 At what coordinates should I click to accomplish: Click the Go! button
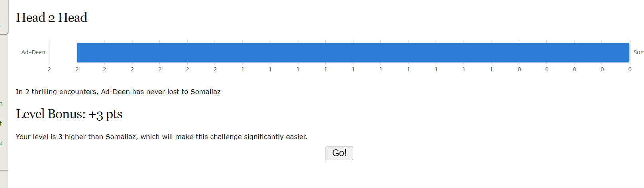pyautogui.click(x=339, y=153)
